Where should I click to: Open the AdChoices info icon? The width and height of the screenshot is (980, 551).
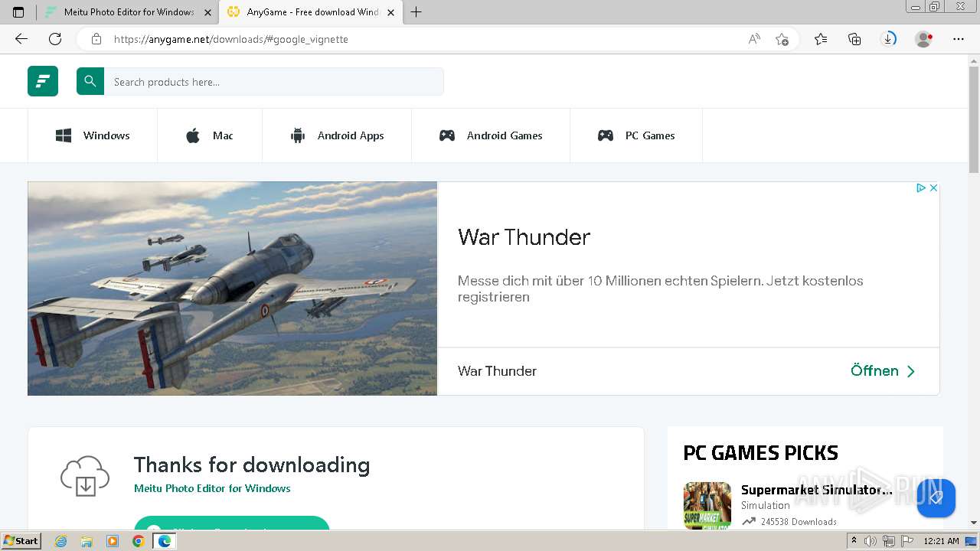pos(922,187)
